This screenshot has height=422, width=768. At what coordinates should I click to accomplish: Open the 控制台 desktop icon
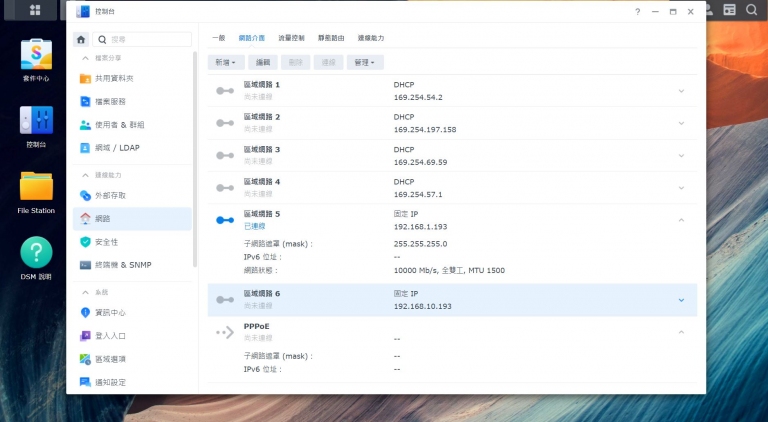[x=36, y=126]
